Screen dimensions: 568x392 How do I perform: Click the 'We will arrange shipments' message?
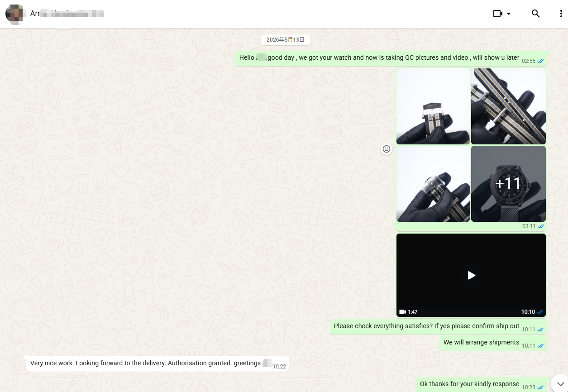493,343
